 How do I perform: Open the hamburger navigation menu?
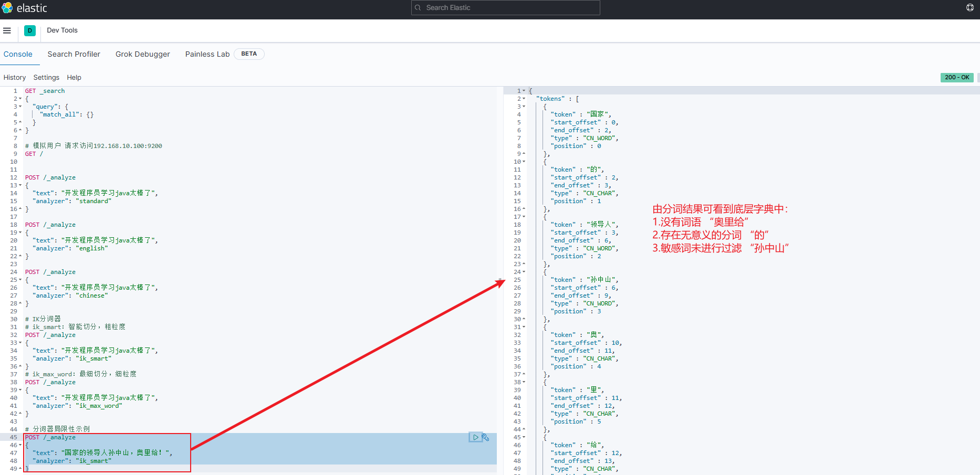click(7, 30)
